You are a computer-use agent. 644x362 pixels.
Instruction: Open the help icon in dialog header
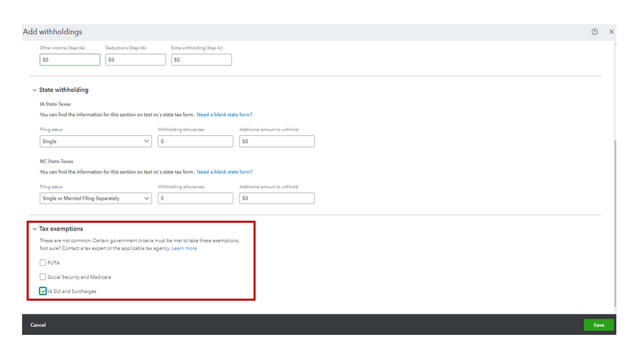594,32
